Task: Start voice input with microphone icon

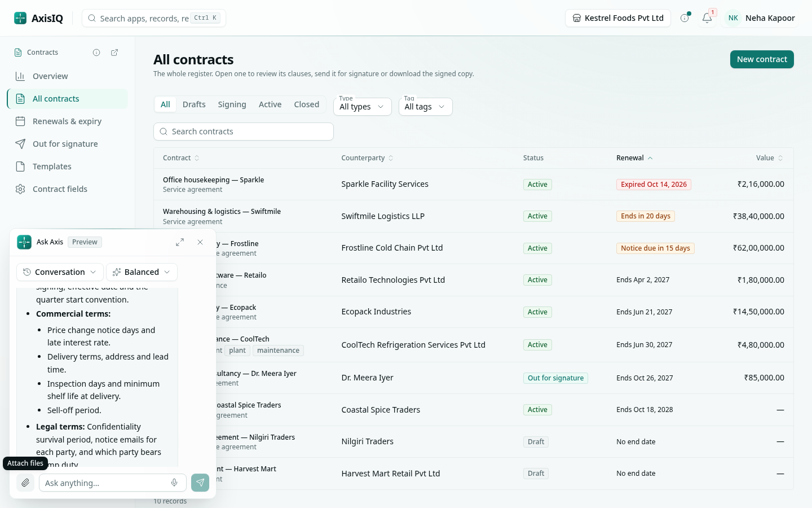Action: pos(174,483)
